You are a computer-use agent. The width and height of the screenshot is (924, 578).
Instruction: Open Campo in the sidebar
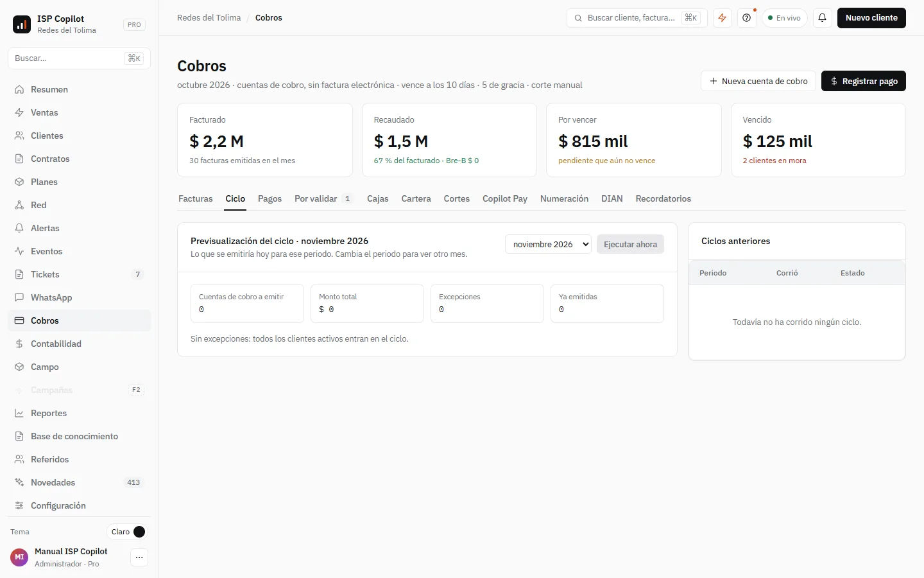point(79,367)
